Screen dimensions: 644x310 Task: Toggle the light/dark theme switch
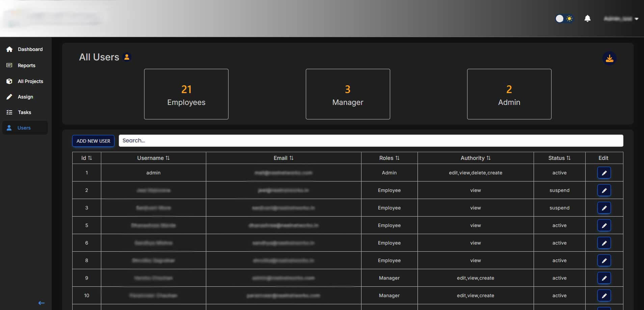click(x=564, y=19)
